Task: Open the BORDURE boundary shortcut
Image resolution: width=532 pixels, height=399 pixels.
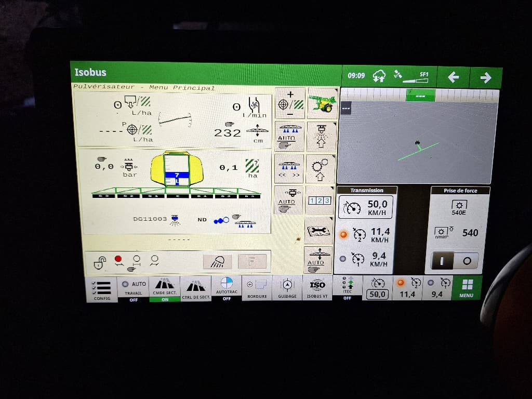Action: click(x=257, y=288)
